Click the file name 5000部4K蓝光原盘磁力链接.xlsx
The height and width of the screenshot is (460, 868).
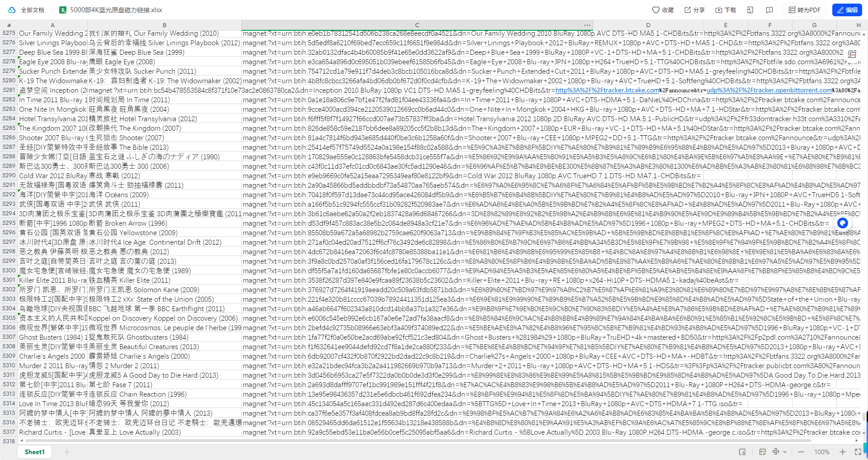(x=116, y=10)
